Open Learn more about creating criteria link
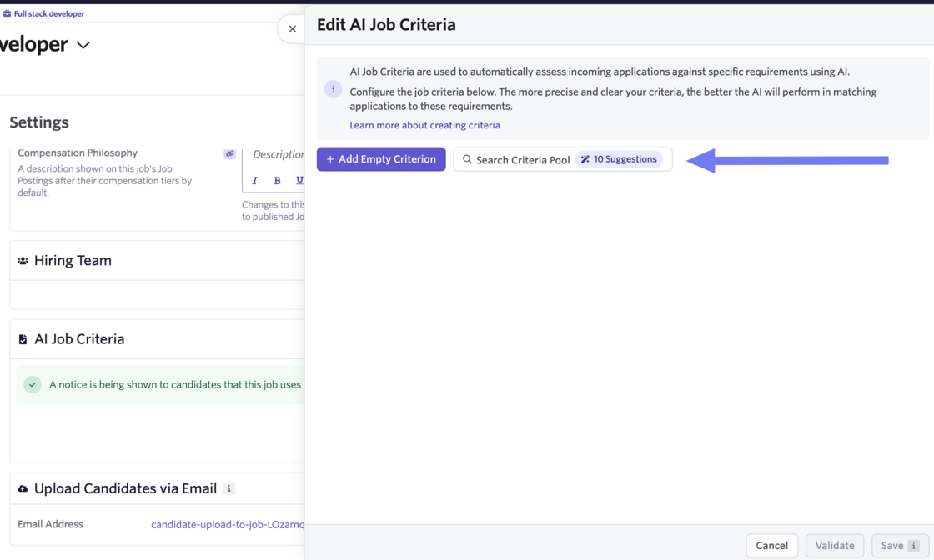This screenshot has height=560, width=934. [424, 125]
